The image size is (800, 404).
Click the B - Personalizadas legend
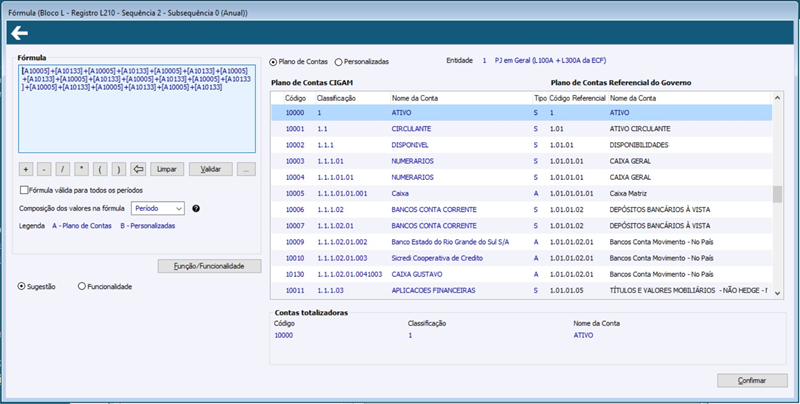[x=147, y=226]
